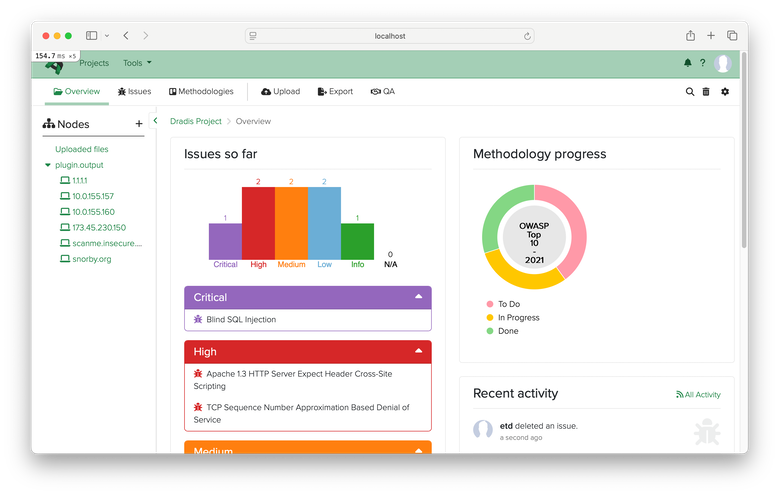
Task: Click the Upload button
Action: click(x=281, y=92)
